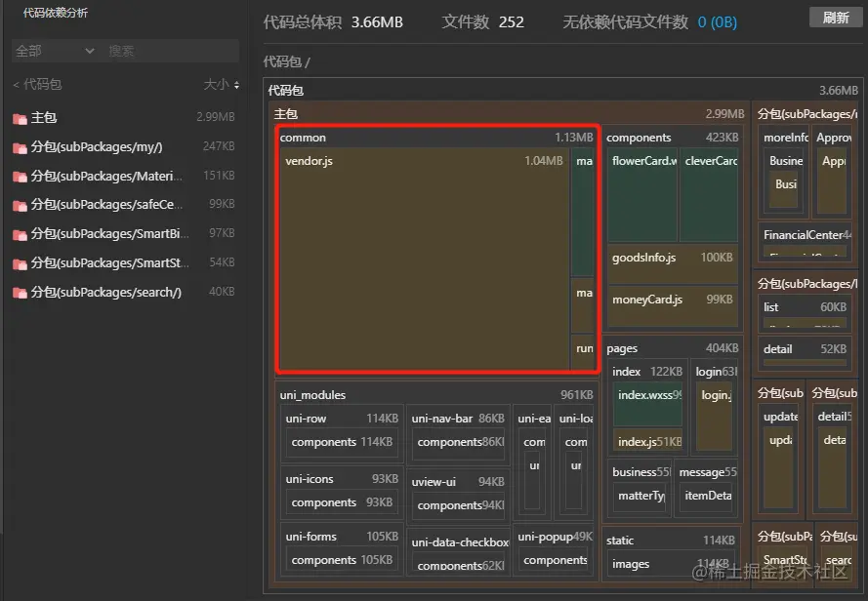Image resolution: width=868 pixels, height=601 pixels.
Task: Click folder icon of subPackages/SmartBi row
Action: click(x=20, y=235)
